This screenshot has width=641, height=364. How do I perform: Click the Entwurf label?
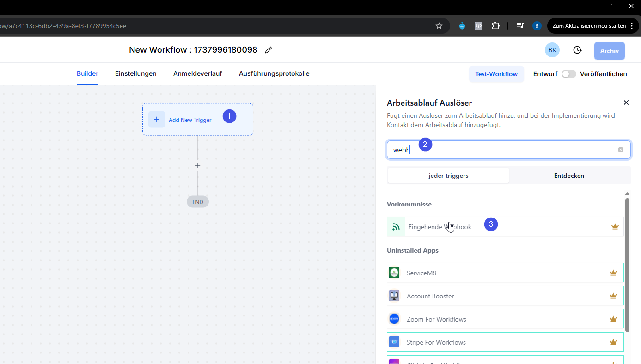tap(545, 74)
